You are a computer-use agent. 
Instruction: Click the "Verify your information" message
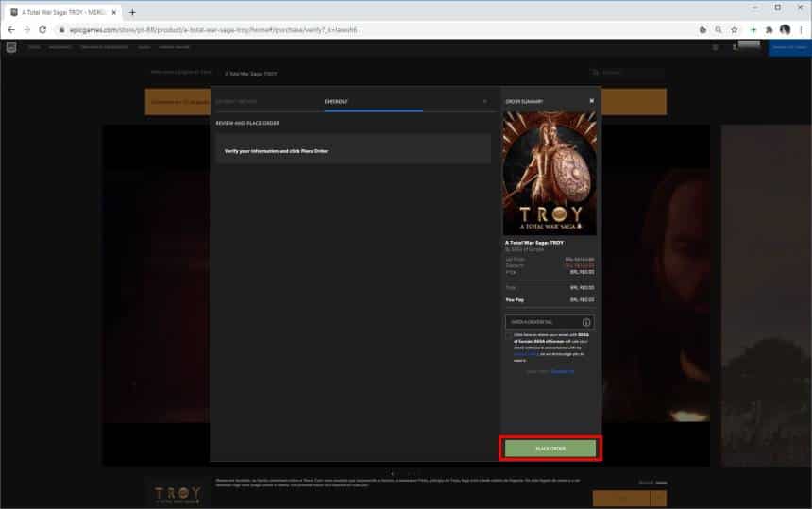(276, 151)
